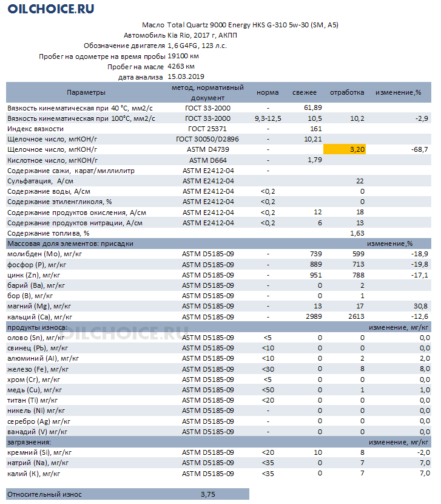Click the 'свежее' column header
Image resolution: width=441 pixels, height=504 pixels.
pos(304,92)
